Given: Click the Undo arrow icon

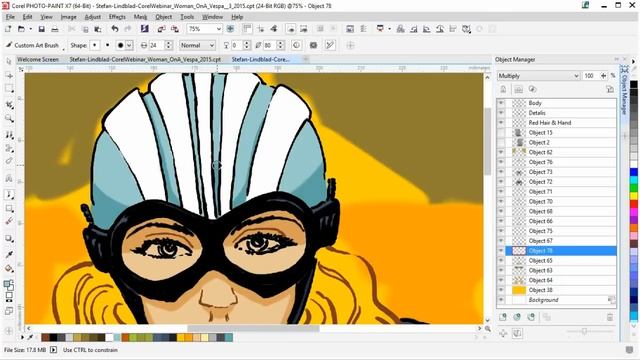Looking at the screenshot, I should point(115,29).
